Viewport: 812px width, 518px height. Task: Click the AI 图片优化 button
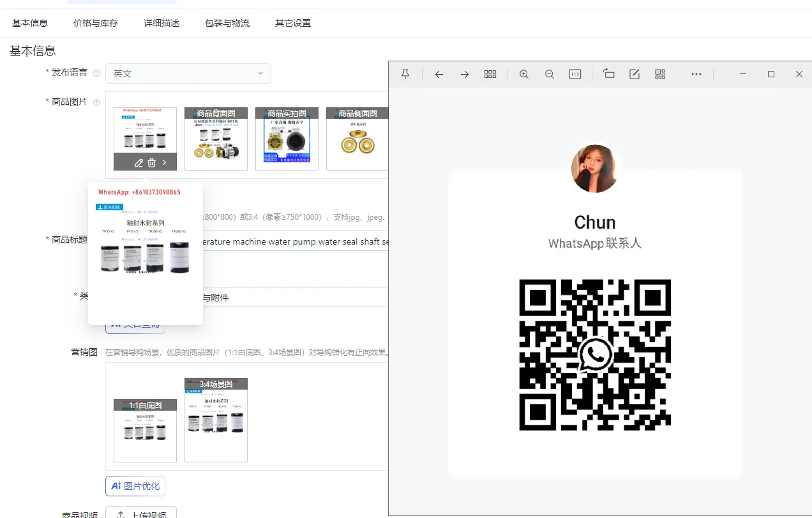click(x=135, y=486)
